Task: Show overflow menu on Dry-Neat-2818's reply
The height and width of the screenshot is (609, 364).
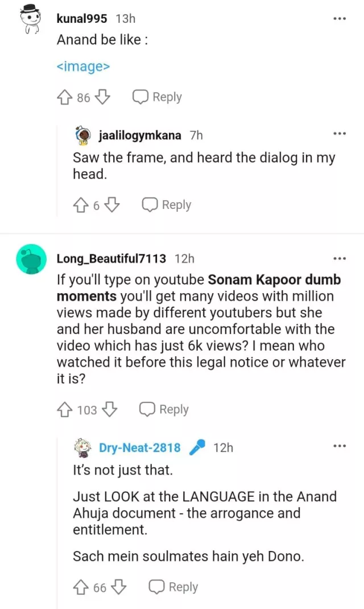Action: point(339,446)
